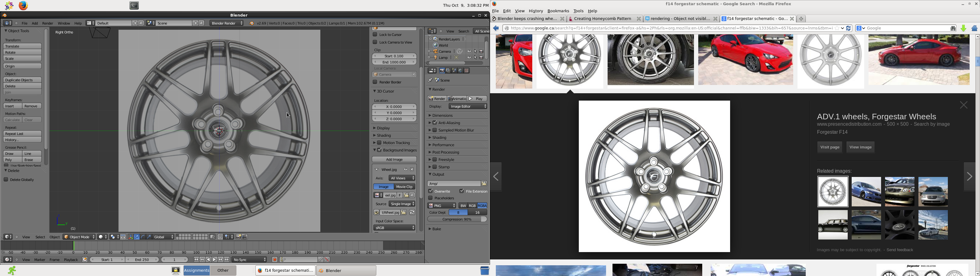
Task: Jump to the first frame in timeline
Action: [x=196, y=260]
